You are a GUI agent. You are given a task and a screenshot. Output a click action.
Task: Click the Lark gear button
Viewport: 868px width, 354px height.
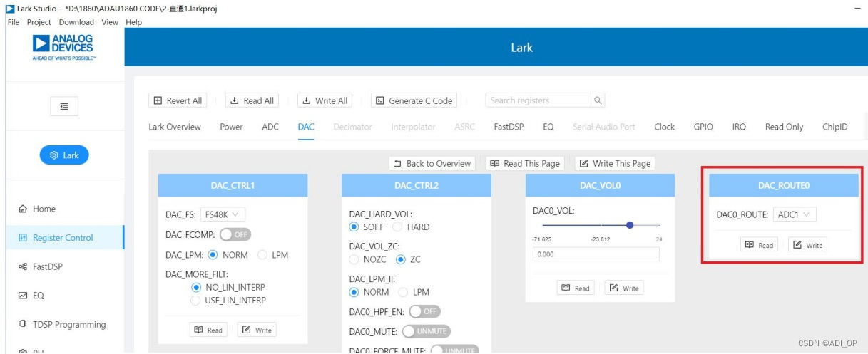pyautogui.click(x=63, y=155)
